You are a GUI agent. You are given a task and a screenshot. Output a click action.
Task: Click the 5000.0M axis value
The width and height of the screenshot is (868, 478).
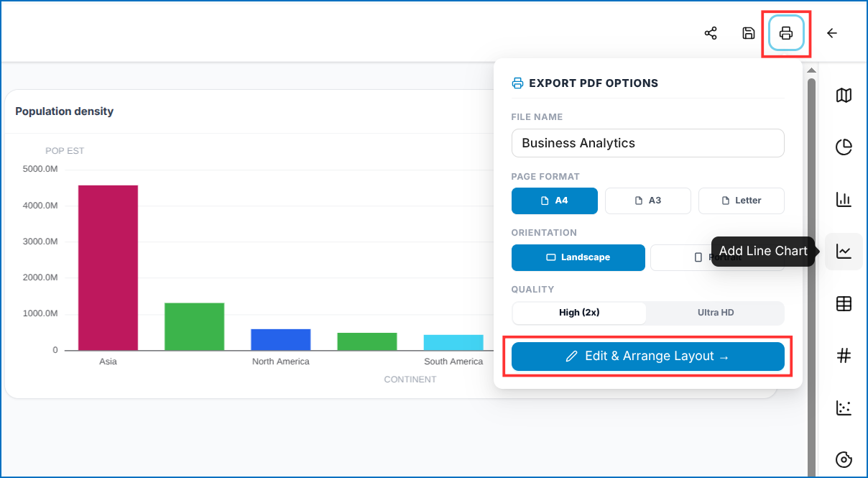pyautogui.click(x=40, y=170)
